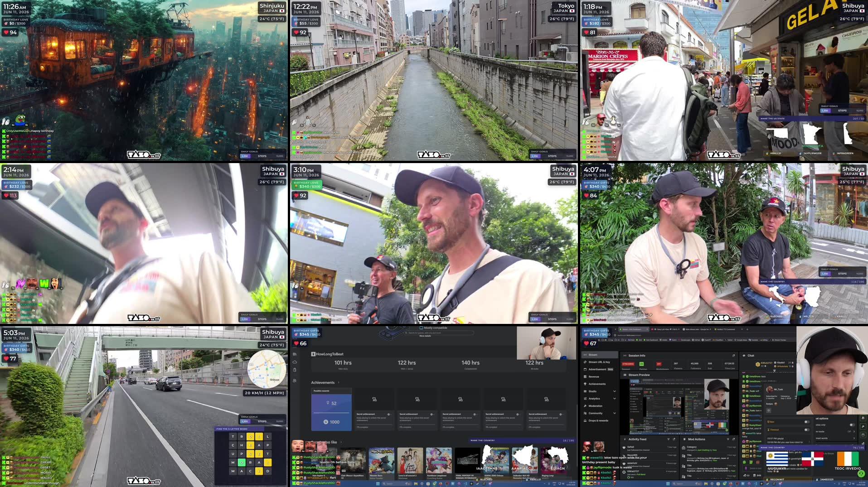Toggle Timeout switch for Mr_Tusk
The height and width of the screenshot is (487, 868).
click(x=807, y=429)
